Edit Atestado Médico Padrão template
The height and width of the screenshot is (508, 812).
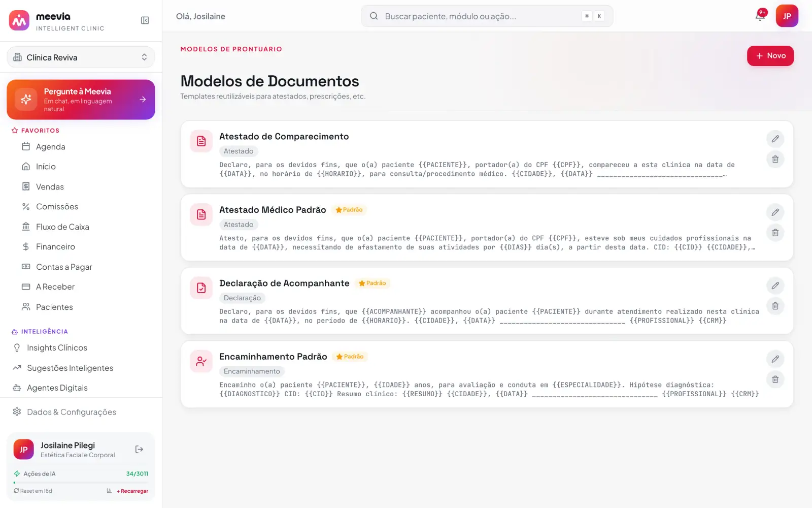tap(775, 212)
